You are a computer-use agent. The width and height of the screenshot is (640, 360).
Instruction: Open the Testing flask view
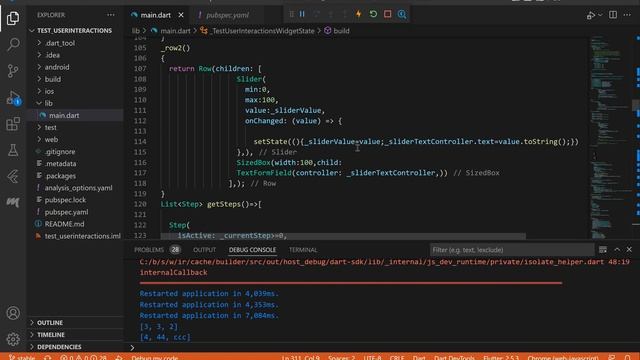click(13, 150)
